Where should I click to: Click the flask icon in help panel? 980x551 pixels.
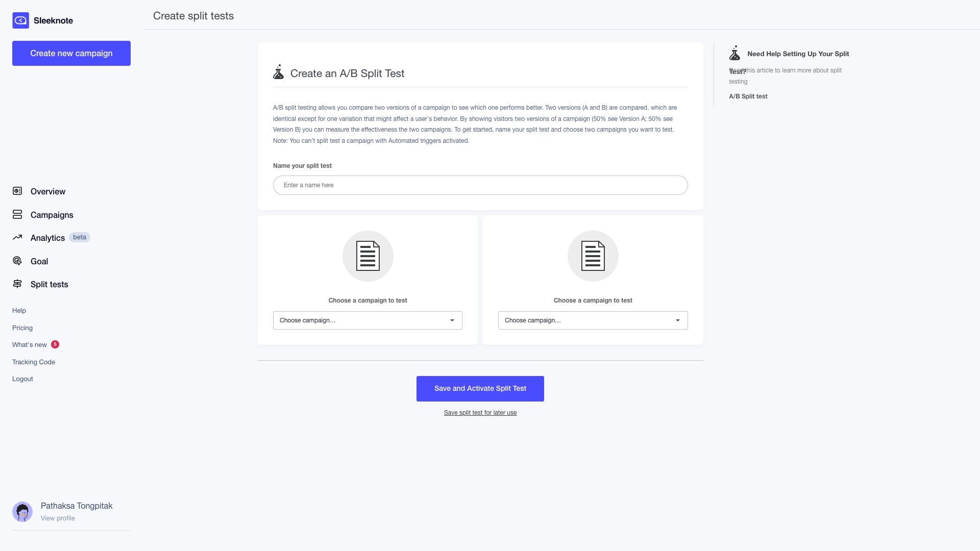click(734, 53)
